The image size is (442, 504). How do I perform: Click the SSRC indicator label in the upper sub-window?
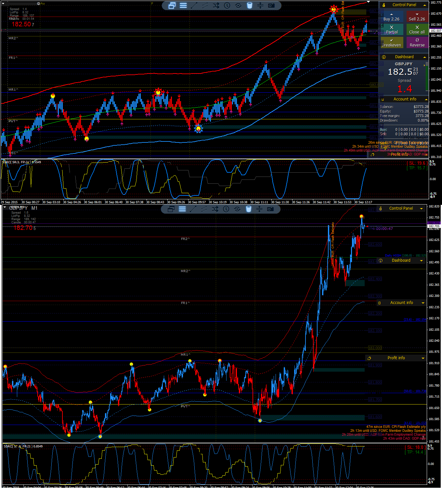click(x=22, y=162)
